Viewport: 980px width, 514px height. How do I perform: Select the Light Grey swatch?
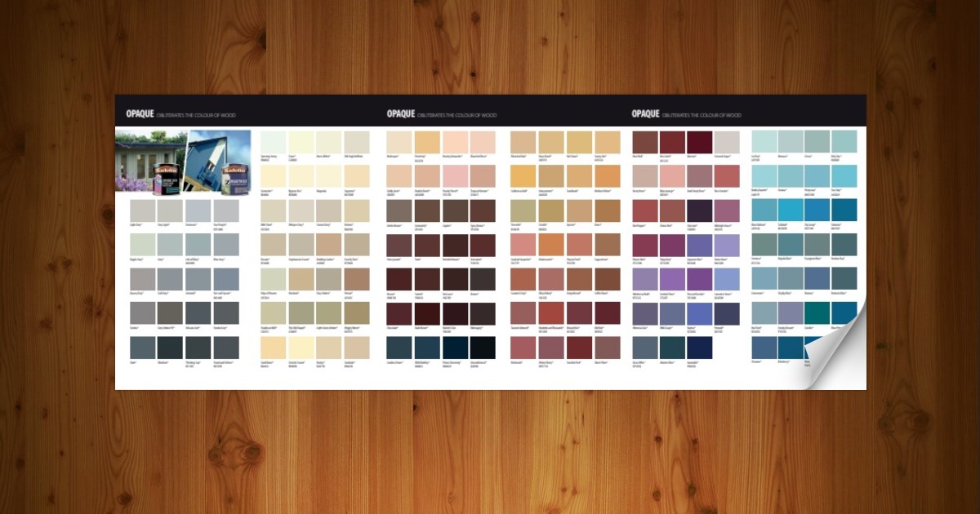(142, 211)
